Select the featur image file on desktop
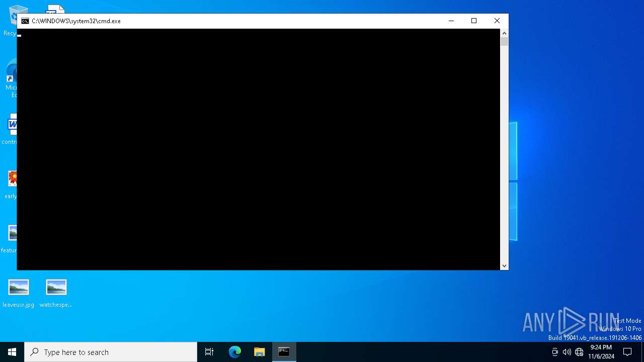This screenshot has width=644, height=362. [10, 239]
